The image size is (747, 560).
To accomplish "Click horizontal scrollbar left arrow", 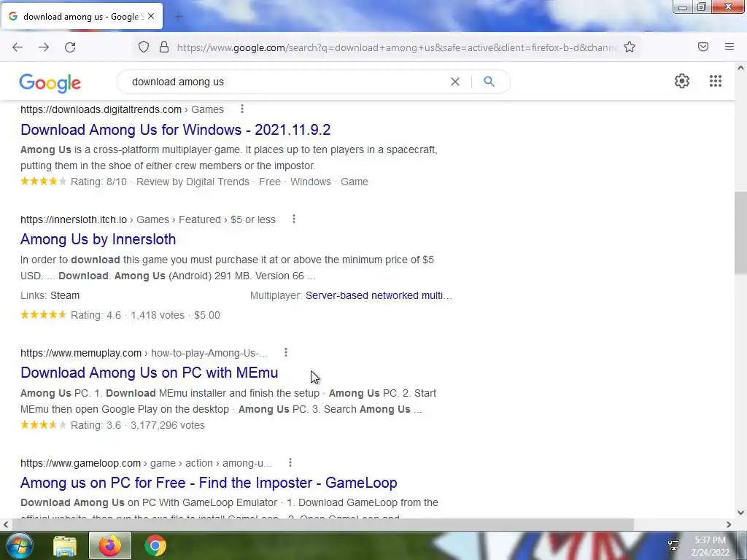I will pyautogui.click(x=6, y=524).
